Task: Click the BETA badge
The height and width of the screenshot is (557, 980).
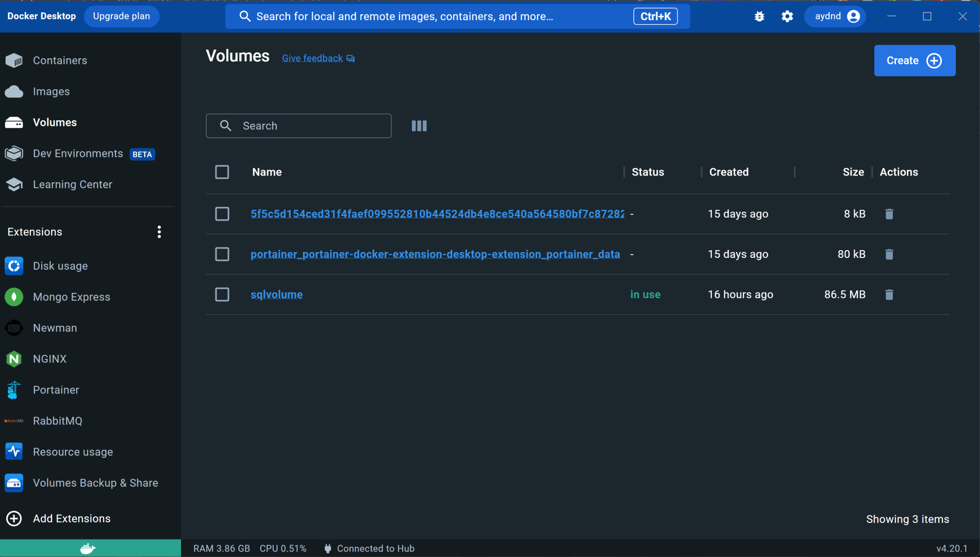Action: 142,154
